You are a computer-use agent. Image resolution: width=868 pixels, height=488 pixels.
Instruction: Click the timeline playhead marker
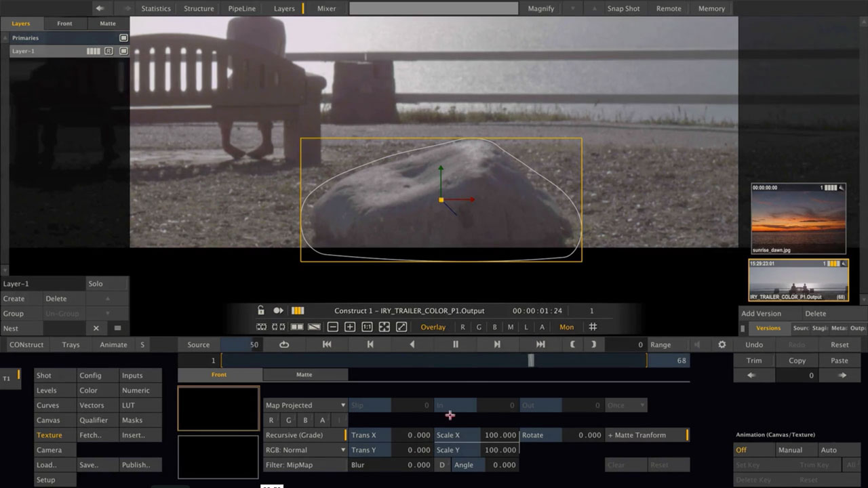531,361
